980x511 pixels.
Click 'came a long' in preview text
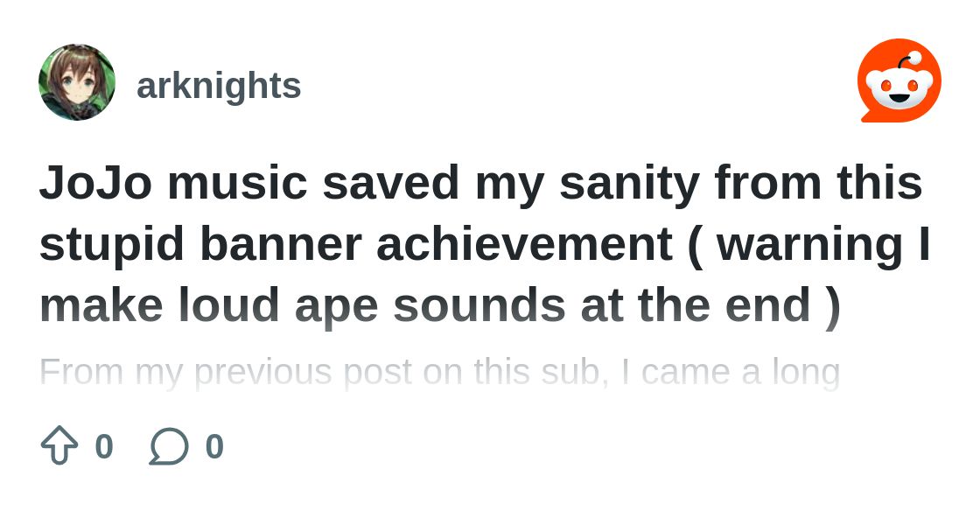[x=740, y=373]
